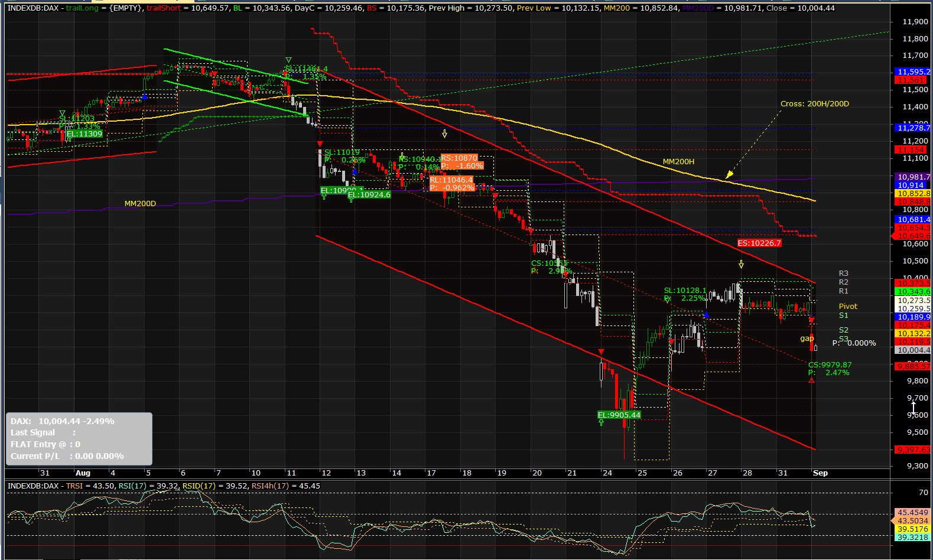Click the blue 10,681.4 price tag
This screenshot has width=933, height=560.
click(912, 220)
